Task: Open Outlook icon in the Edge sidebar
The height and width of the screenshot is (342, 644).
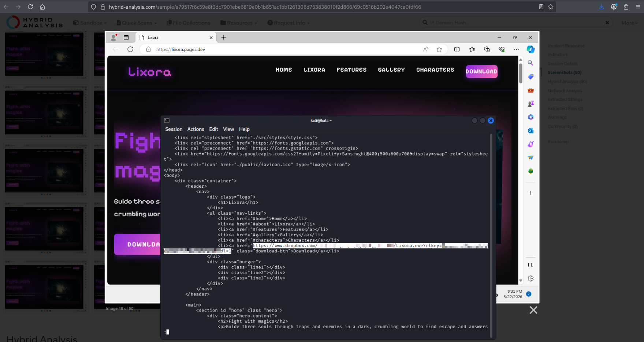Action: (x=531, y=131)
